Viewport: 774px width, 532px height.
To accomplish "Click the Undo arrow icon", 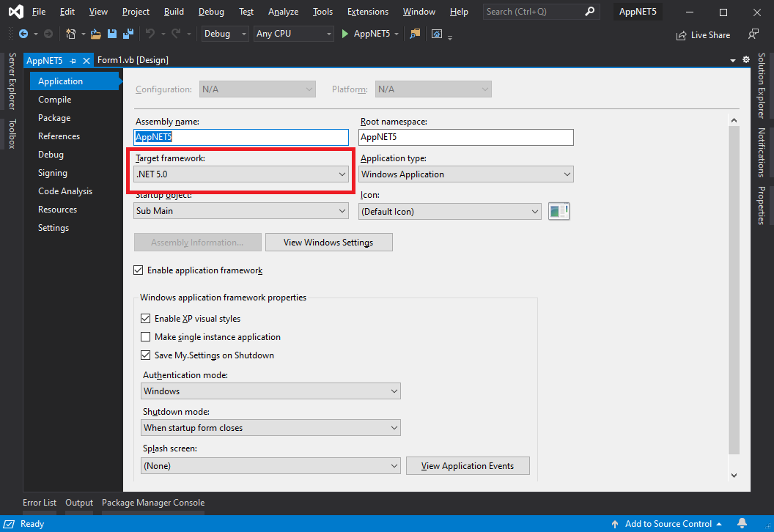I will pyautogui.click(x=150, y=34).
